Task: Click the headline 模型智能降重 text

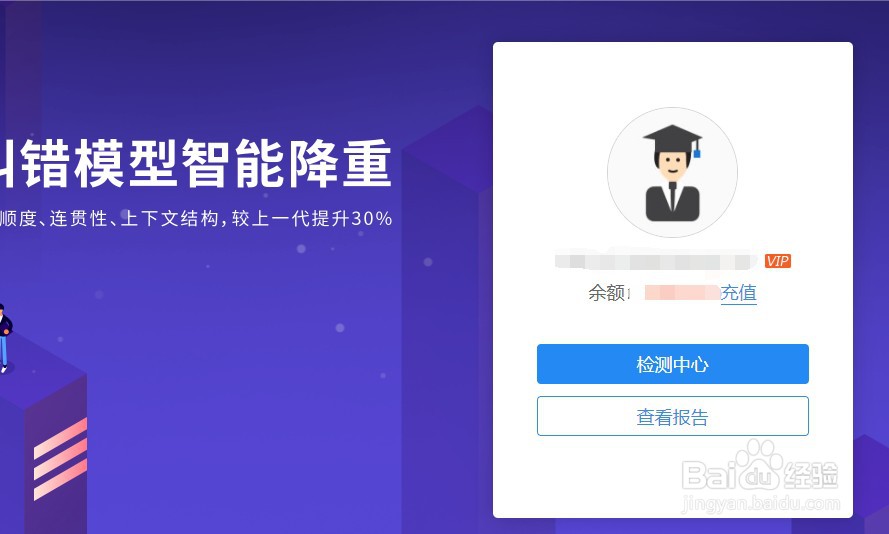Action: [x=234, y=164]
